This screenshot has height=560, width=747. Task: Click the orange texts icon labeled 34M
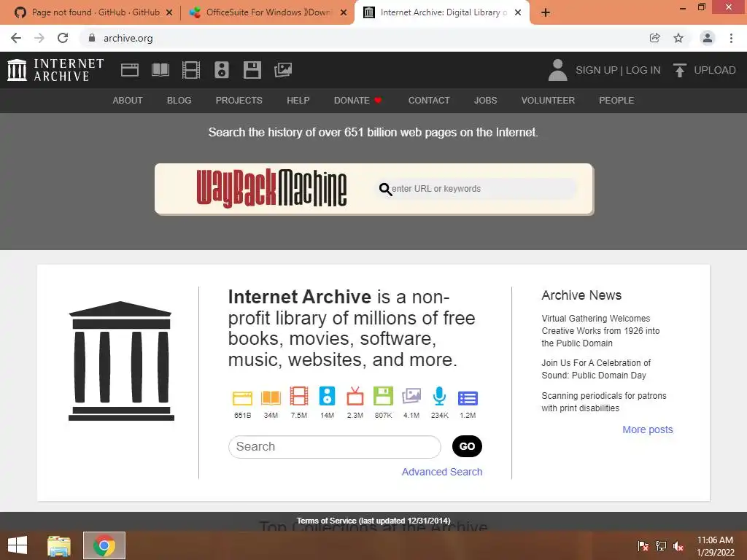click(x=271, y=397)
